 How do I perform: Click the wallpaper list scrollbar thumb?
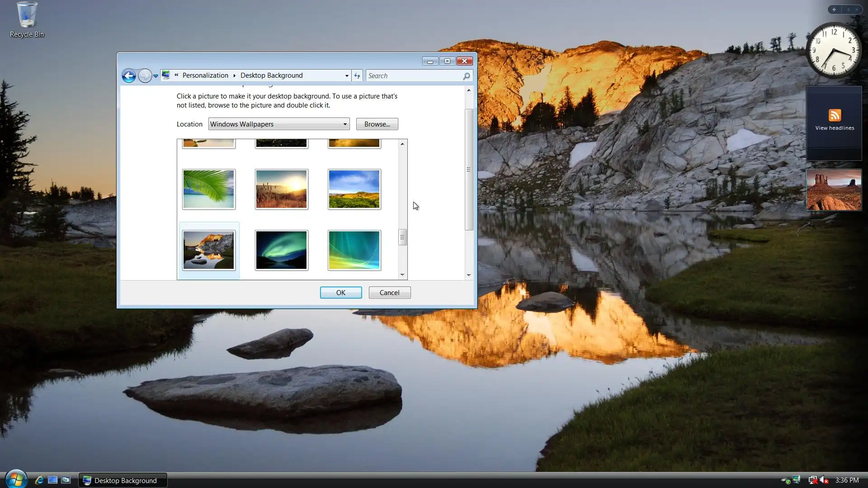click(402, 237)
